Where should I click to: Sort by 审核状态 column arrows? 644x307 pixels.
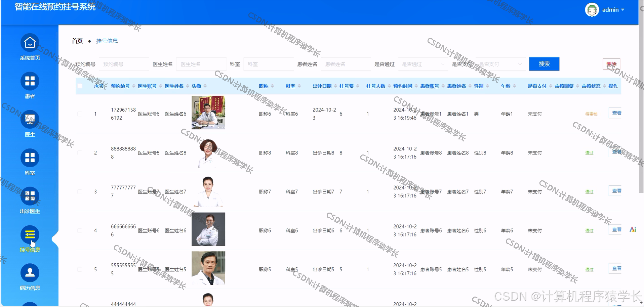(x=604, y=86)
